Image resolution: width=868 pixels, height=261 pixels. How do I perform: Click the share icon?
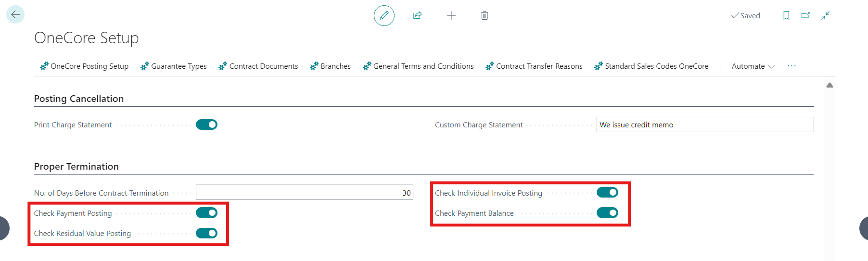(x=417, y=15)
